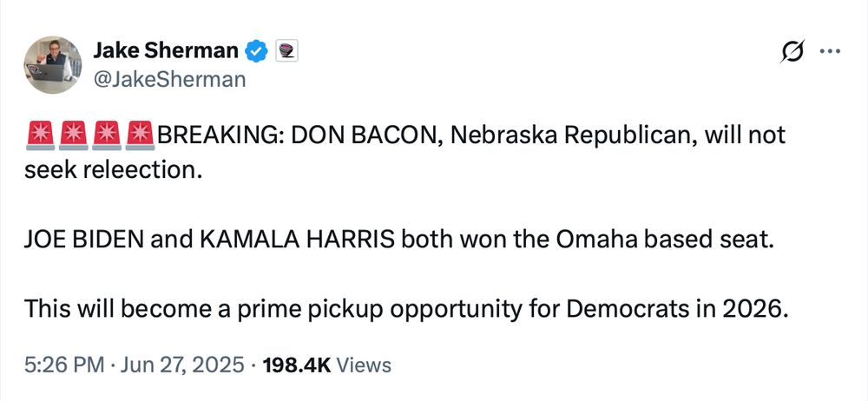The image size is (868, 401).
Task: Open the three-dot more options menu
Action: (830, 52)
